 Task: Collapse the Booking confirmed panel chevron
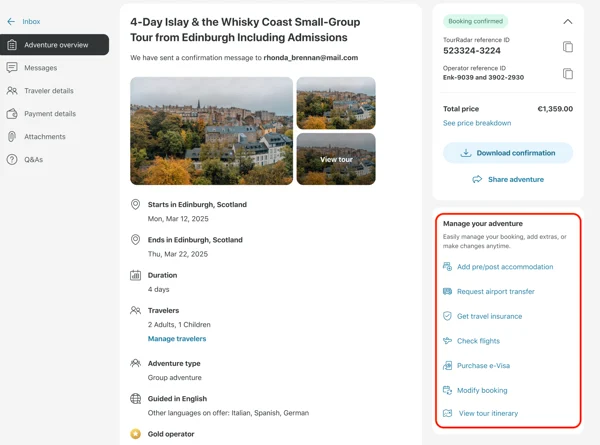[568, 21]
